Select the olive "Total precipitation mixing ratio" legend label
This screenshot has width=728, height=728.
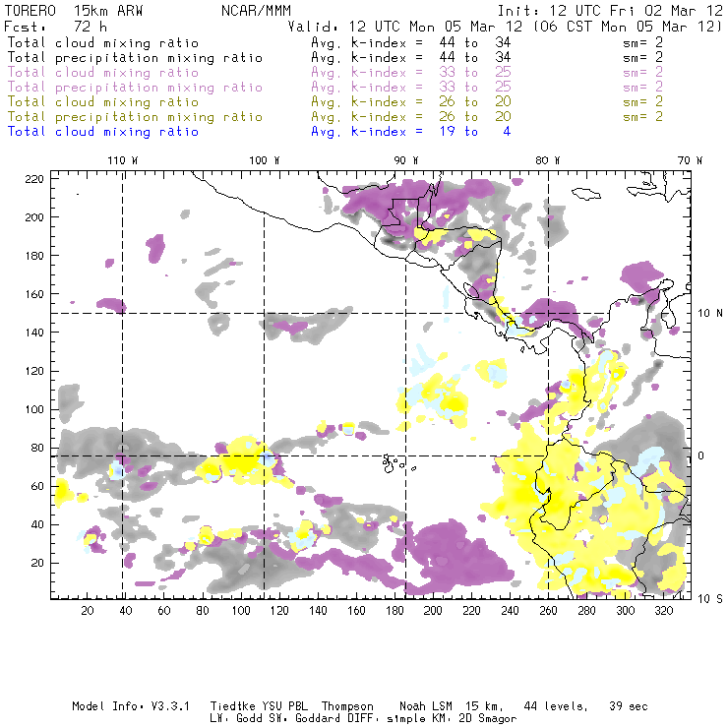(135, 116)
